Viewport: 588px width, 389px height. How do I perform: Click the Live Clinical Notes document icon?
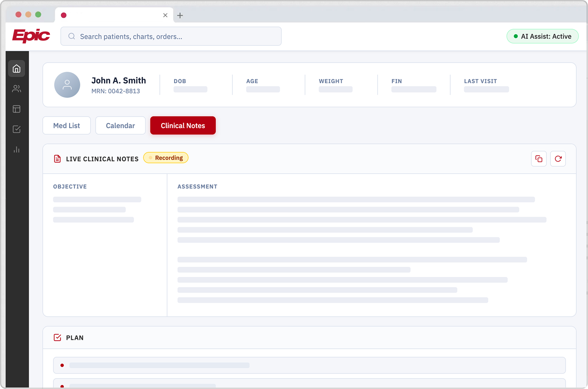pos(57,159)
